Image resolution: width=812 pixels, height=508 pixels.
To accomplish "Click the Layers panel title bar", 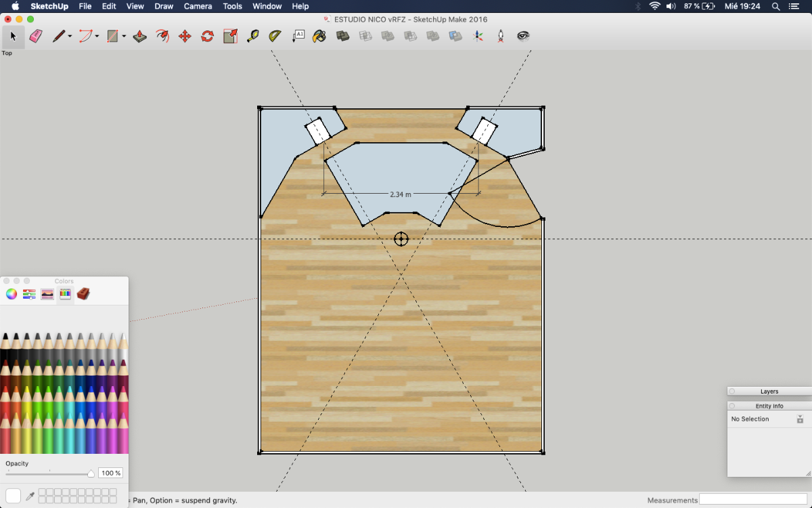I will coord(769,391).
